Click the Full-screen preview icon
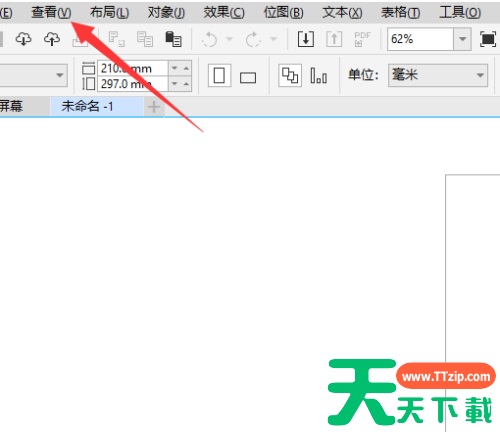The image size is (500, 432). tap(488, 39)
